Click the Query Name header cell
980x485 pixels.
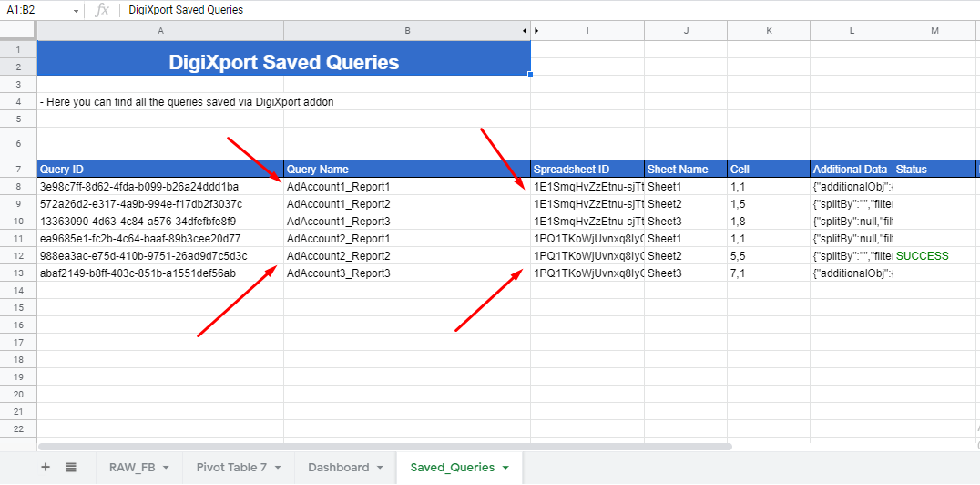pyautogui.click(x=407, y=169)
